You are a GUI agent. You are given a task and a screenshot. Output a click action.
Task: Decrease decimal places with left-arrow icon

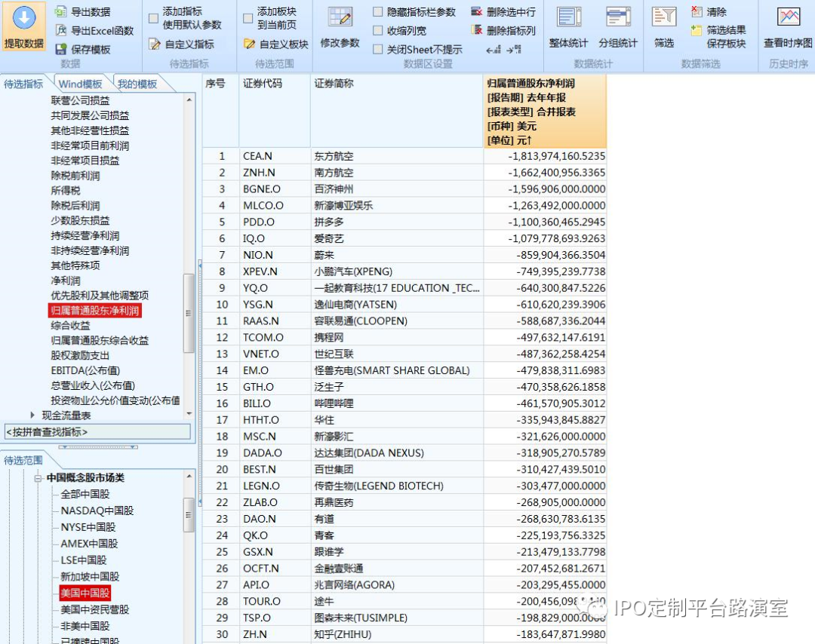pyautogui.click(x=494, y=50)
